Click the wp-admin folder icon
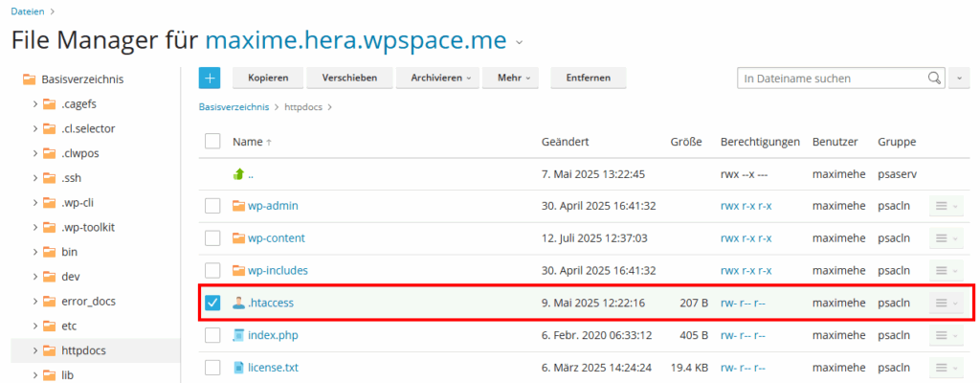The height and width of the screenshot is (383, 980). 238,205
